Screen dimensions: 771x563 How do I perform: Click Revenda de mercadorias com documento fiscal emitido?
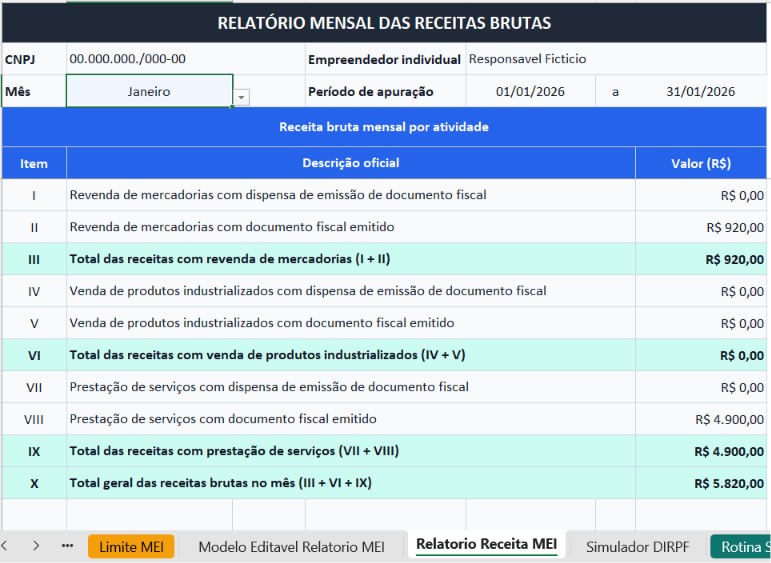coord(351,227)
